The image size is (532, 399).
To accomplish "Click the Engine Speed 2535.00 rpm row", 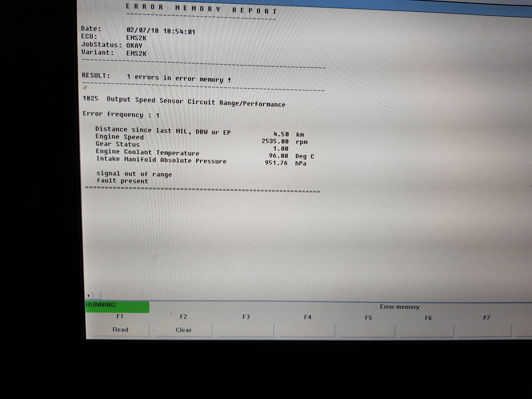I will (x=201, y=139).
